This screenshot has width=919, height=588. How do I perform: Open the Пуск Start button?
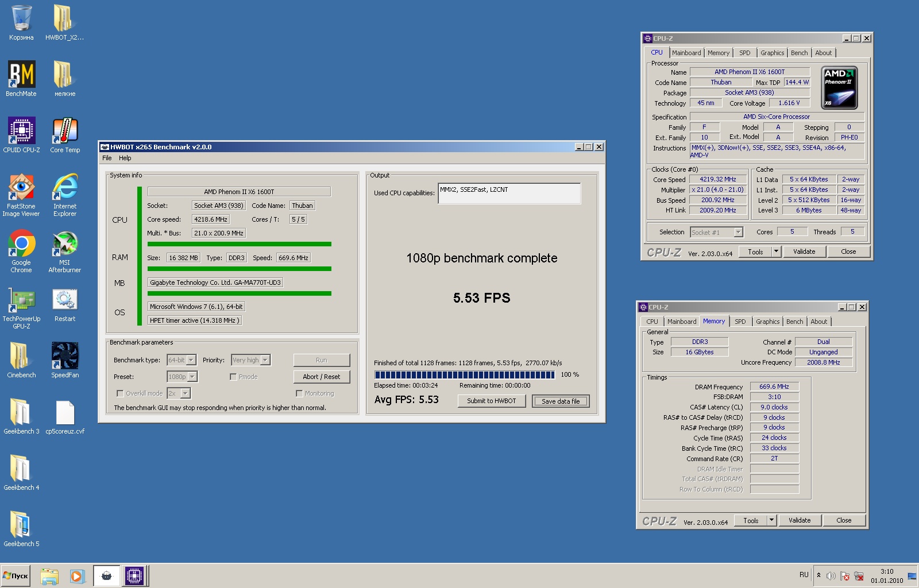(x=16, y=576)
